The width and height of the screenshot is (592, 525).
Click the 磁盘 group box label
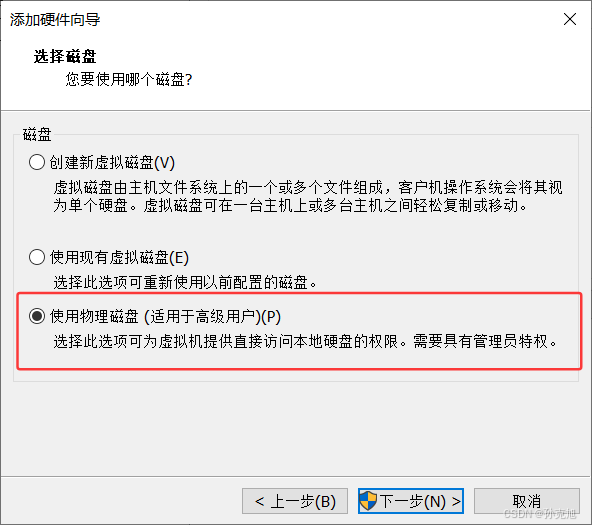pyautogui.click(x=37, y=134)
